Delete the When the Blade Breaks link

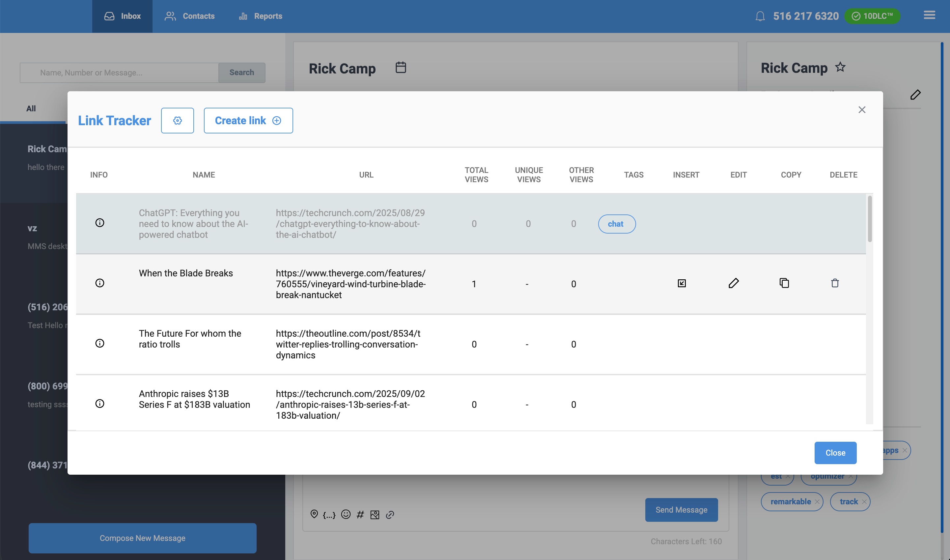pos(835,283)
